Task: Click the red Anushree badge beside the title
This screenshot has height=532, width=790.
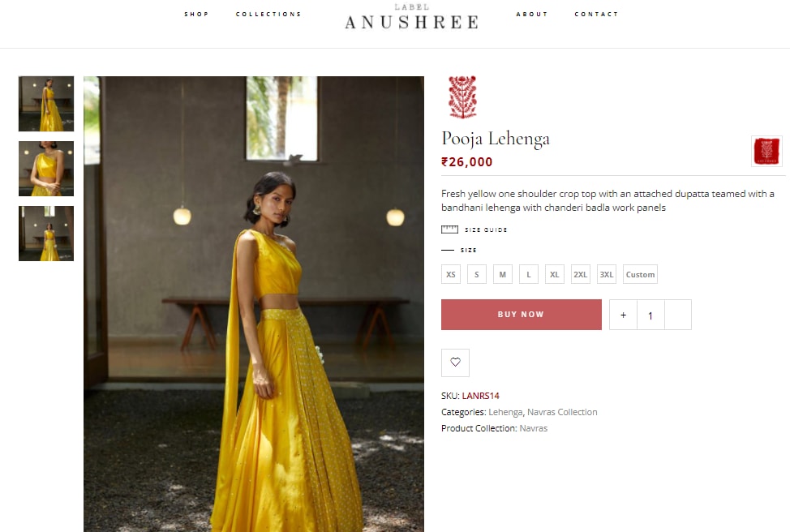Action: coord(766,151)
